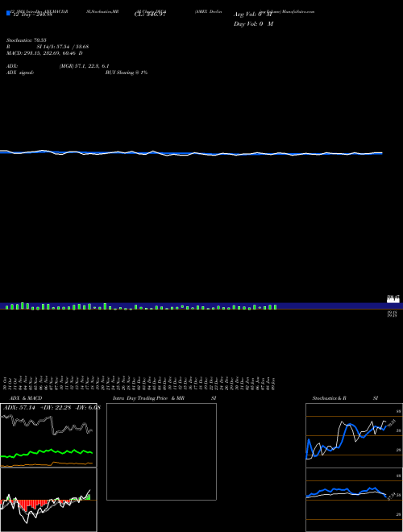This screenshot has width=403, height=532.
Task: Click the red MACD histogram bars
Action: [34, 505]
